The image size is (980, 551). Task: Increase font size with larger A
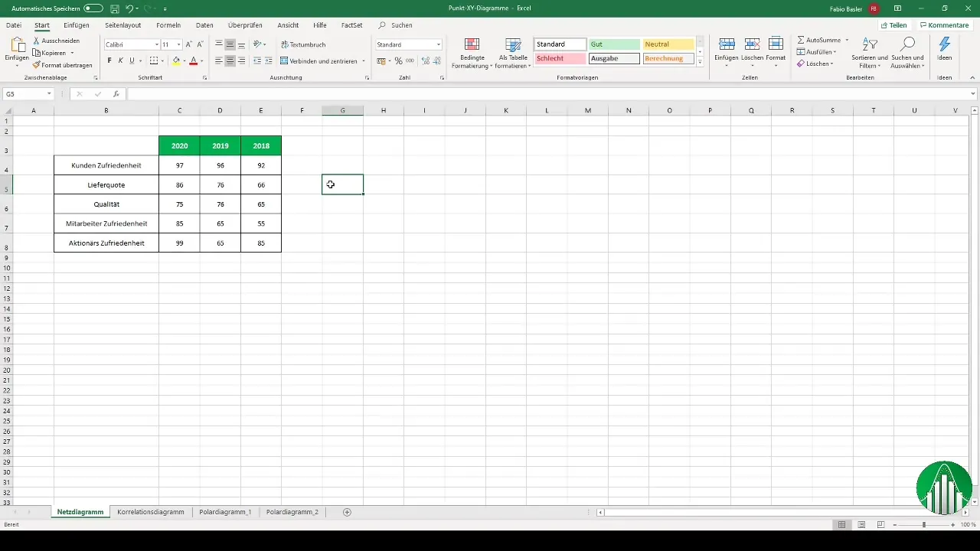click(x=189, y=44)
